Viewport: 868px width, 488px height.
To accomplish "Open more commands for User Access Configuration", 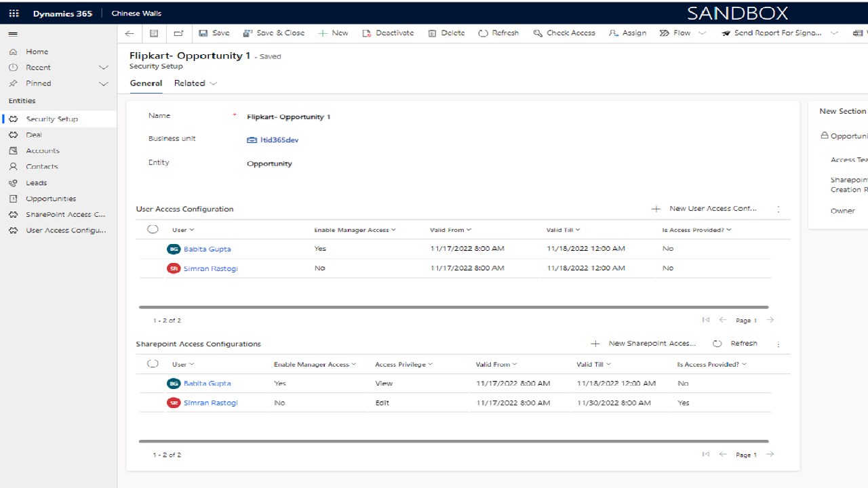I will [778, 209].
